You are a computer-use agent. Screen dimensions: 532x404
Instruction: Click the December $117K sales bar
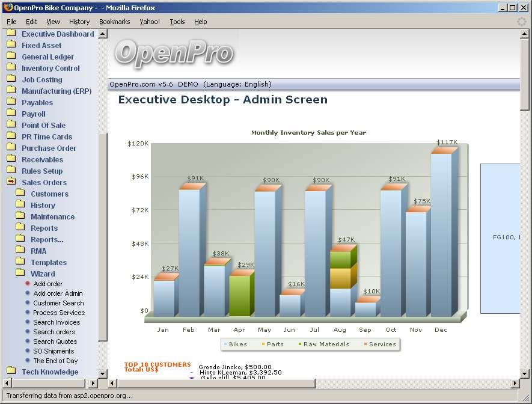(x=441, y=234)
